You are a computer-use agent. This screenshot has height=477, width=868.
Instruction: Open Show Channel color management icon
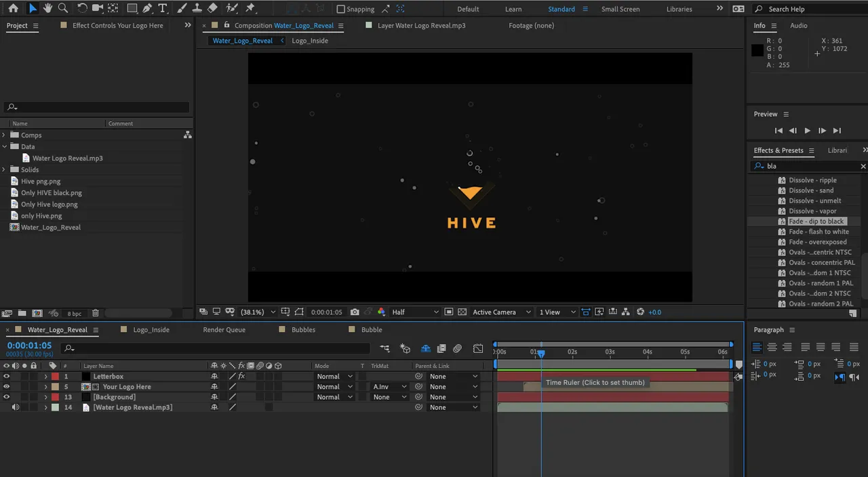tap(381, 312)
